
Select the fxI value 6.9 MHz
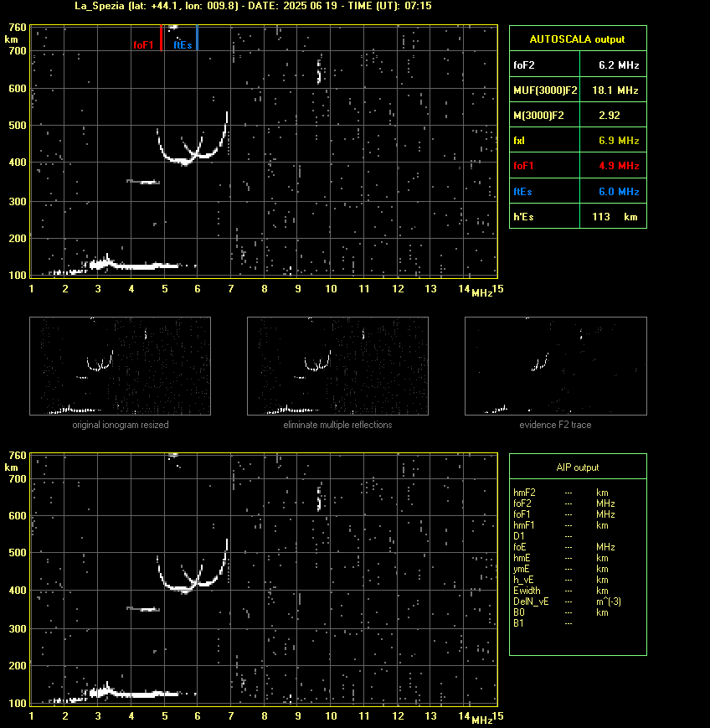point(619,140)
